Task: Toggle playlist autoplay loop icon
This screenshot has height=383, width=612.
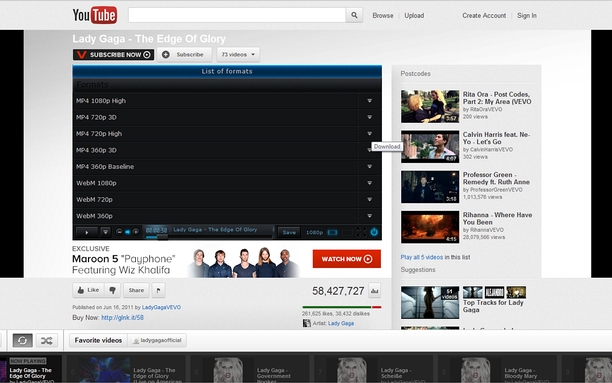Action: click(22, 340)
